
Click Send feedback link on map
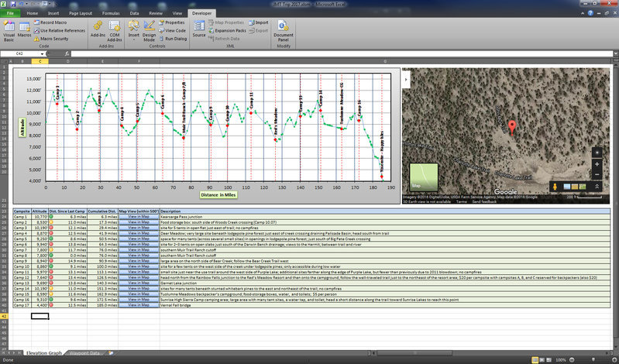click(x=484, y=201)
